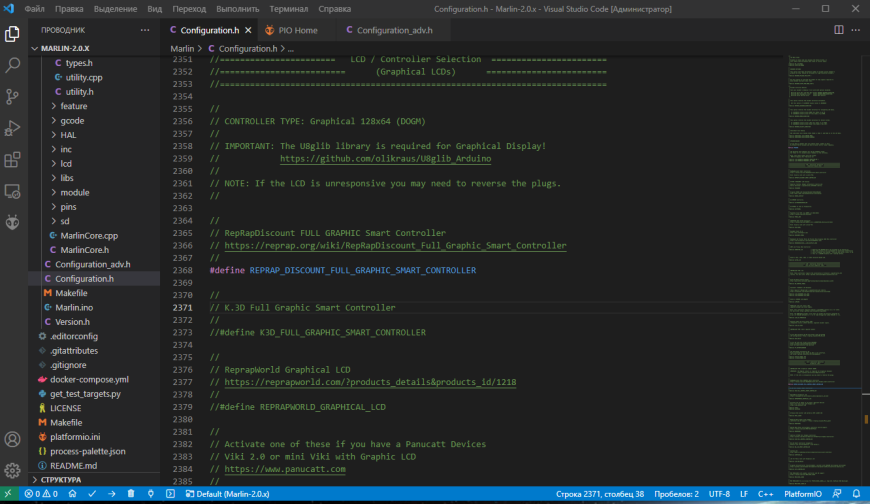This screenshot has height=504, width=870.
Task: Open the reprap.org wiki link
Action: click(395, 245)
